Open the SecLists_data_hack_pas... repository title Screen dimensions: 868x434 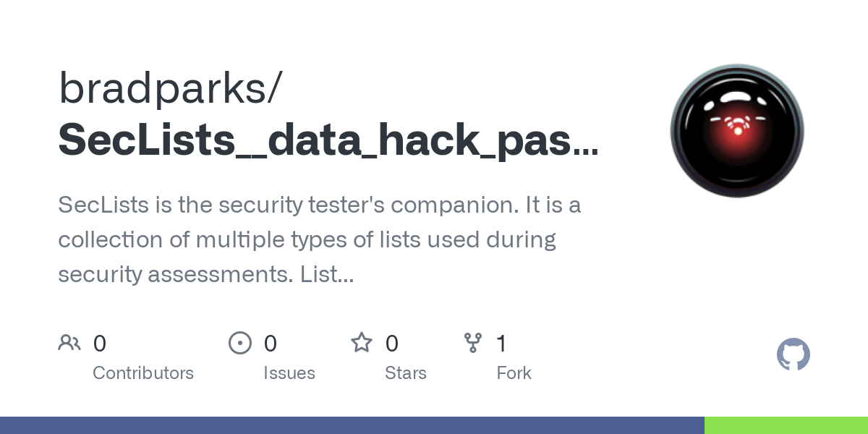328,141
